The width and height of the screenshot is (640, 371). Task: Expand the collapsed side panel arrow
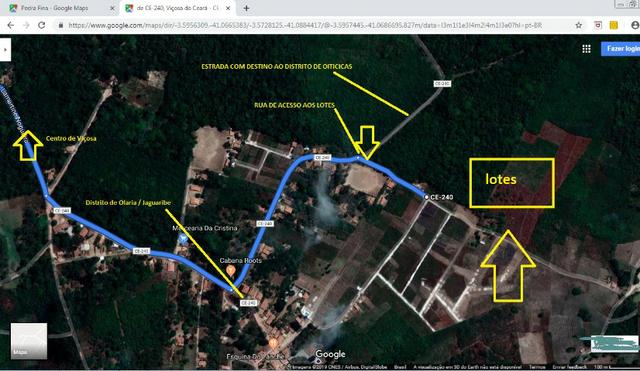click(x=5, y=50)
